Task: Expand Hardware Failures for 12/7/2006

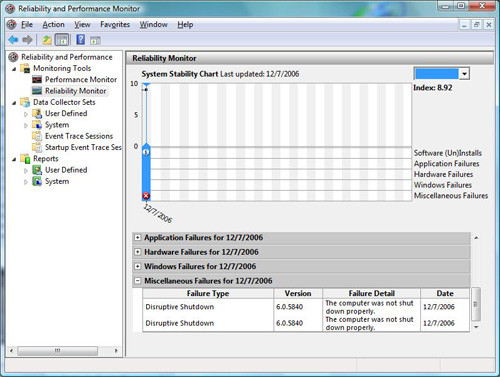Action: click(x=137, y=252)
